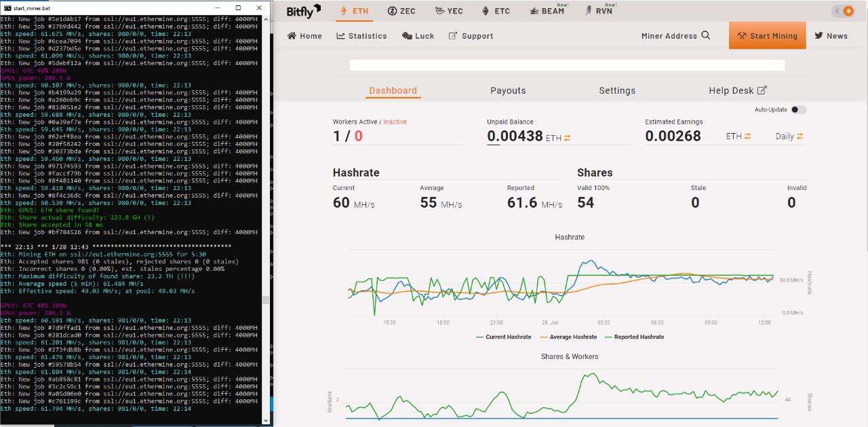Viewport: 868px width, 427px height.
Task: Click 'Average speed (5 min): 61.484' line
Action: click(72, 284)
